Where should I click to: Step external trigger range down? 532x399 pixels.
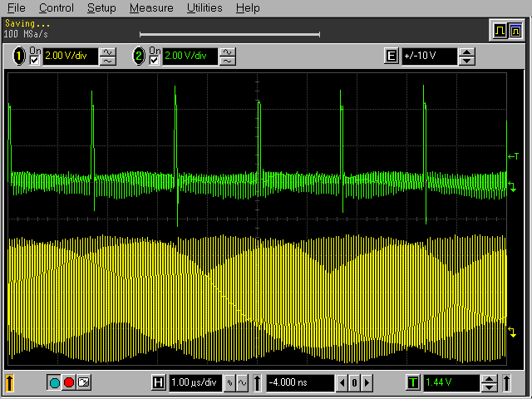(467, 61)
